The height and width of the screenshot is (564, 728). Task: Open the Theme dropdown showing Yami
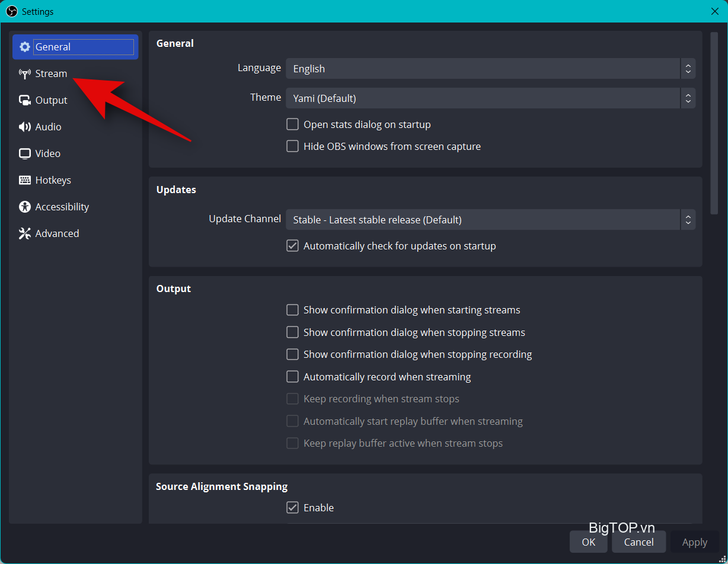490,98
